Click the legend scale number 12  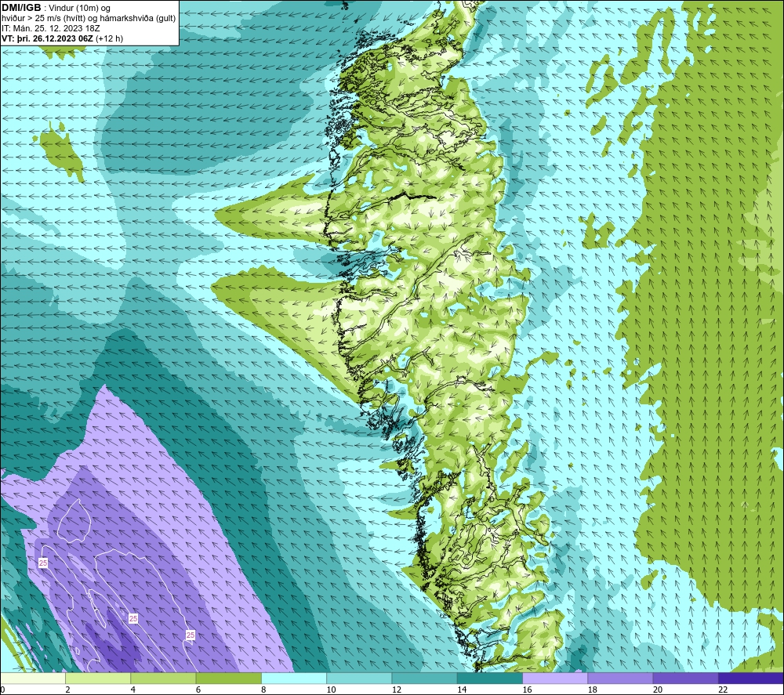click(397, 690)
